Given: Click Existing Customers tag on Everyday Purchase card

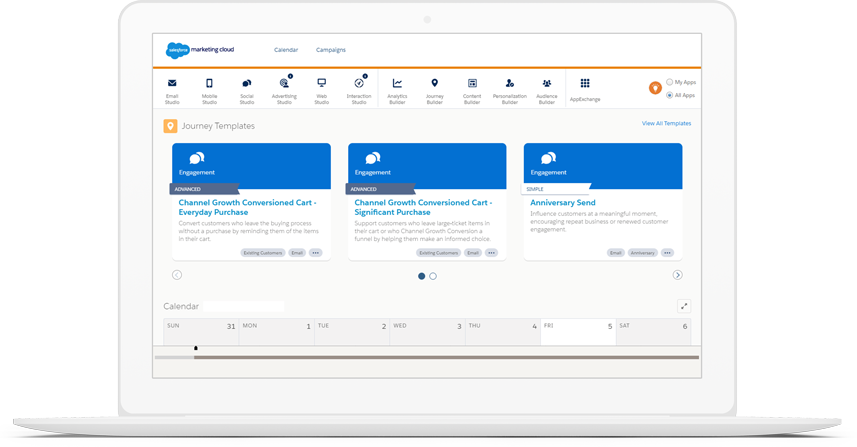Looking at the screenshot, I should tap(263, 253).
